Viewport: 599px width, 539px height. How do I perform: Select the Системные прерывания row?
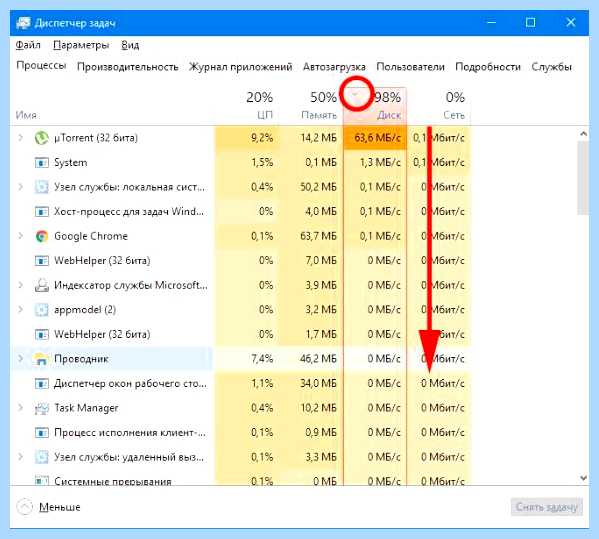point(241,479)
